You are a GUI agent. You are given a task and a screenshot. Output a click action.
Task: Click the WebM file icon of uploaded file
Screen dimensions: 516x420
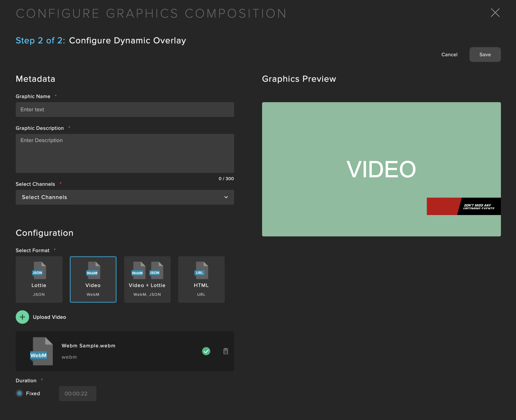pos(41,351)
